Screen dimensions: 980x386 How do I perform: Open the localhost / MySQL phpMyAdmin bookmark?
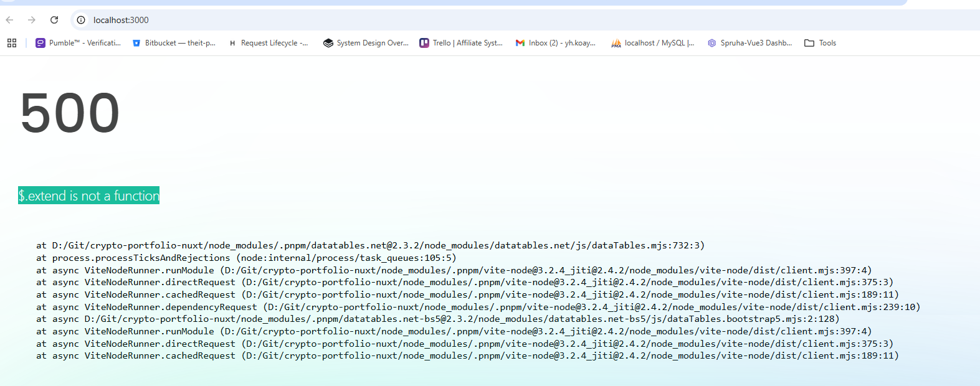(652, 43)
